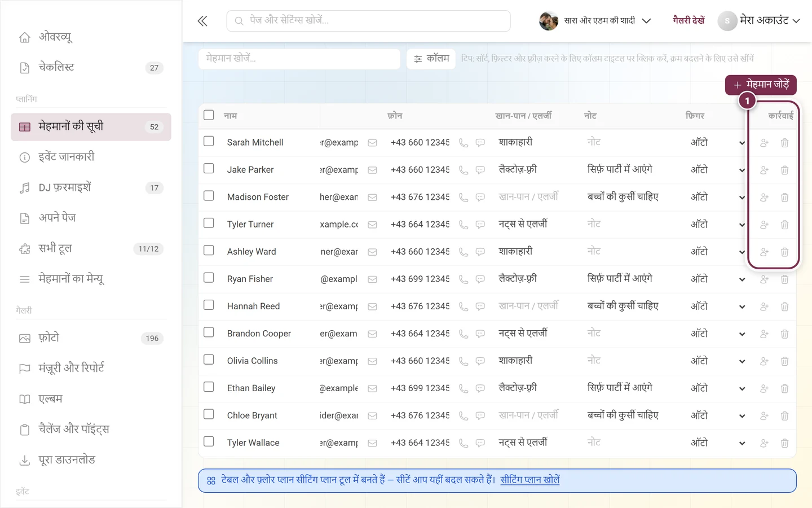Open ओवरव्यू in the sidebar
812x508 pixels.
[x=91, y=37]
